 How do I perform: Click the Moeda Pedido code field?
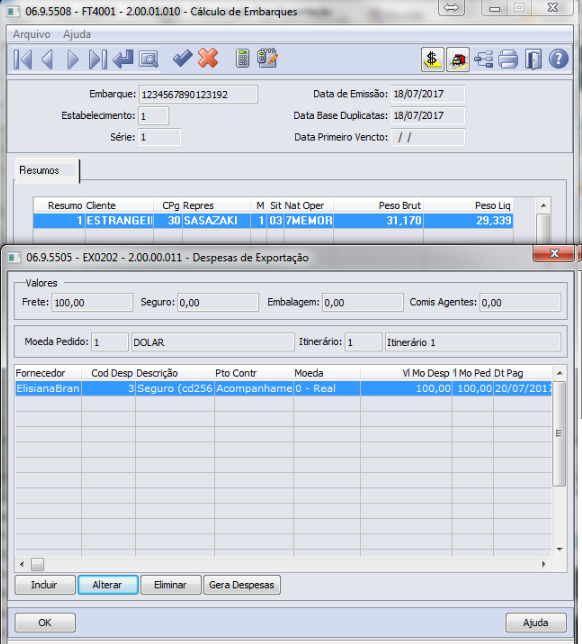pos(110,342)
